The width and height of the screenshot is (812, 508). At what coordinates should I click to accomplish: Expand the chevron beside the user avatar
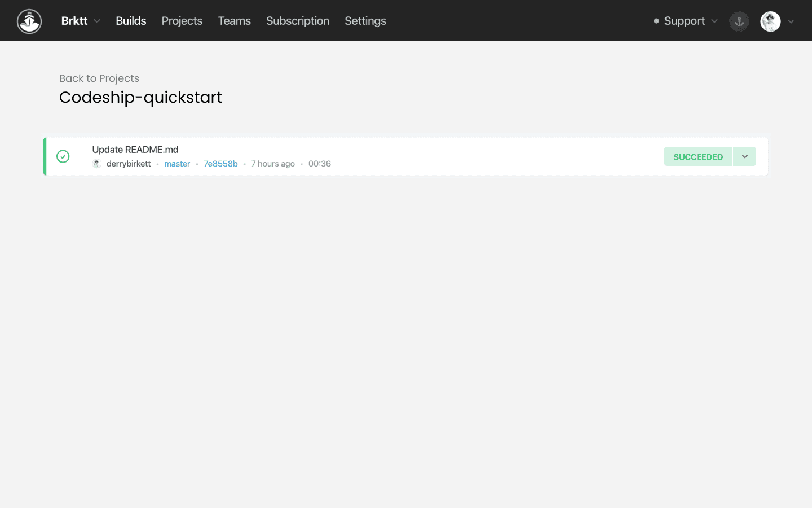click(x=791, y=21)
